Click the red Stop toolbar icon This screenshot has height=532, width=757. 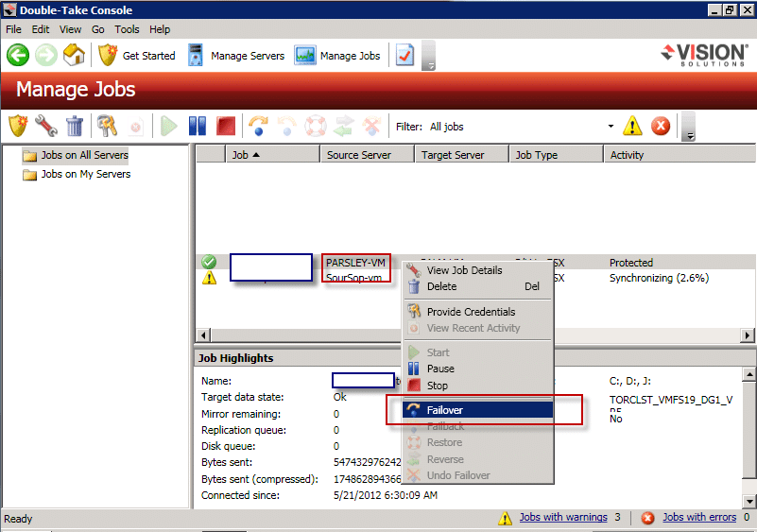point(225,126)
